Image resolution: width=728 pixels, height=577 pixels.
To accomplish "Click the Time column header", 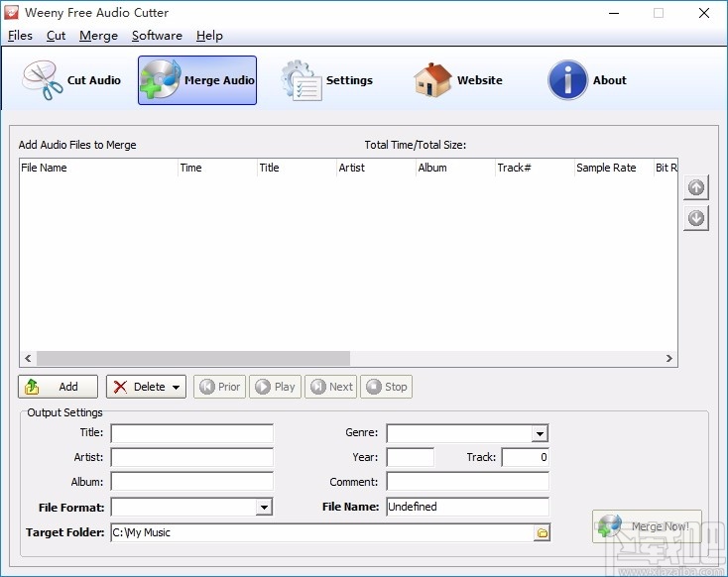I will [x=217, y=168].
